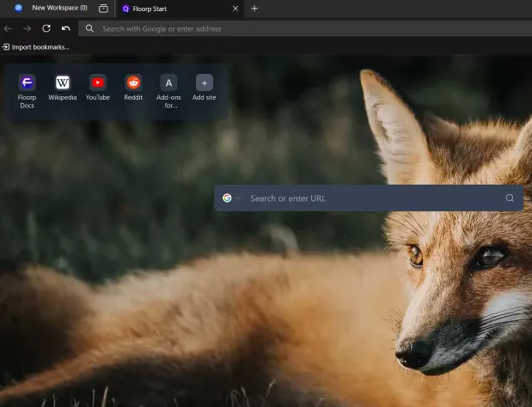The image size is (532, 407).
Task: Go back to the previous page
Action: pos(9,28)
